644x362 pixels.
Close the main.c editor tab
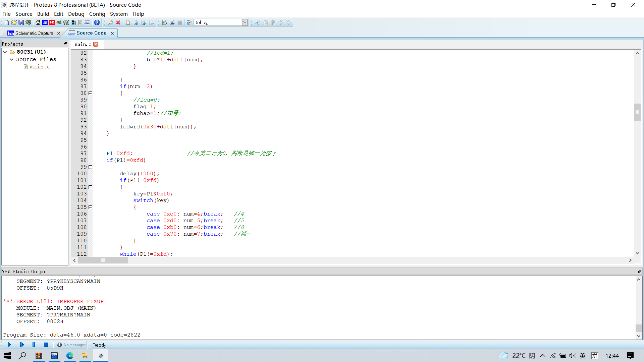coord(96,44)
